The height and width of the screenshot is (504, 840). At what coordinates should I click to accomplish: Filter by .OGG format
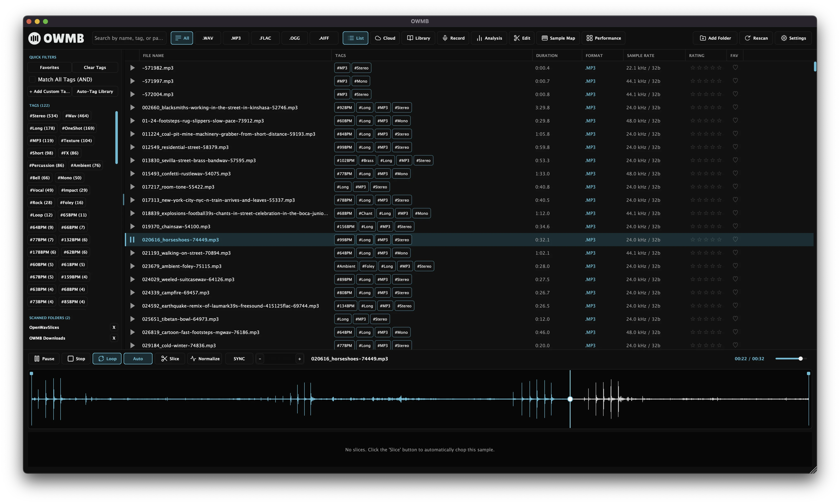point(295,38)
